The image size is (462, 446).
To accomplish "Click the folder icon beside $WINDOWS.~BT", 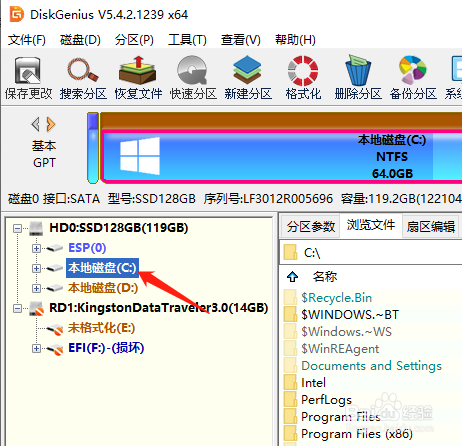I will [291, 314].
